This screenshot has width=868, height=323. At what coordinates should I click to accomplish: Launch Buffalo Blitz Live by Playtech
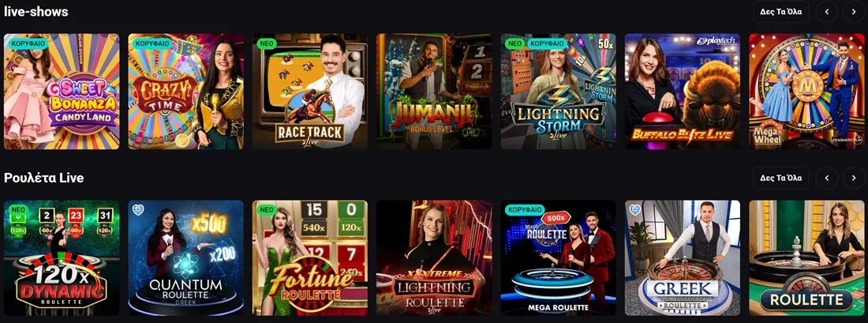683,92
